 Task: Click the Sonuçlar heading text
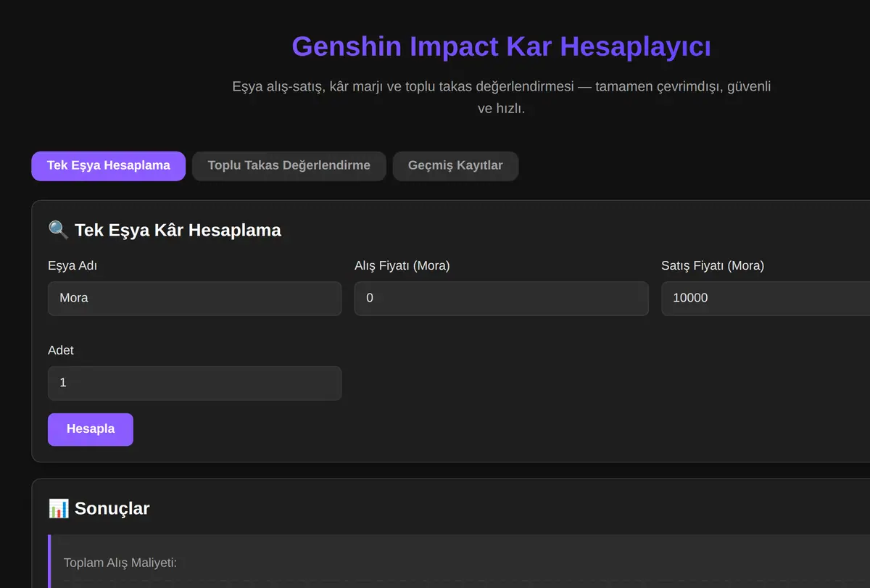(112, 508)
